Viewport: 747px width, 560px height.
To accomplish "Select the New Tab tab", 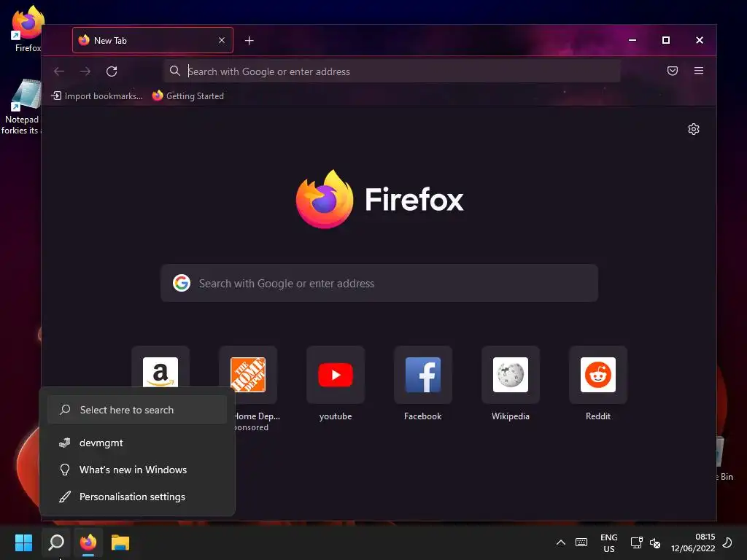I will (152, 41).
